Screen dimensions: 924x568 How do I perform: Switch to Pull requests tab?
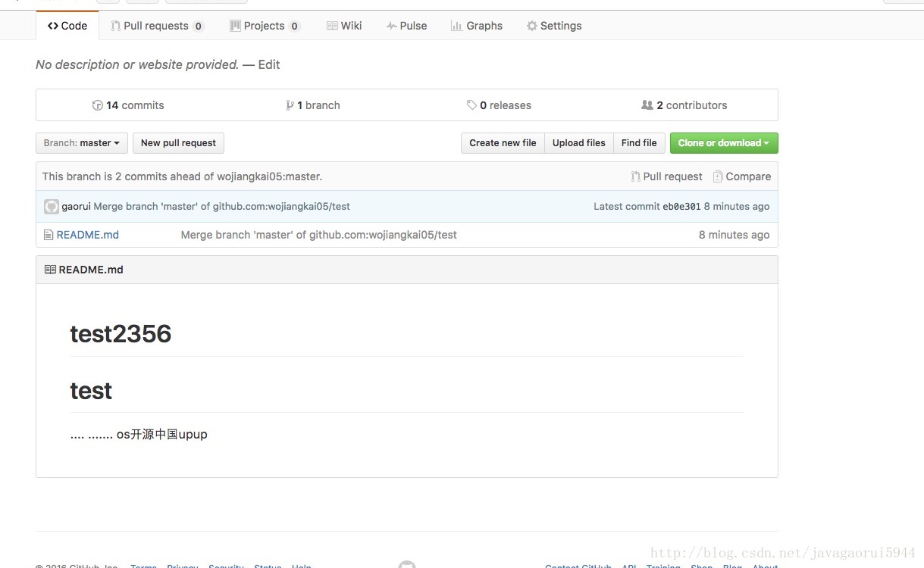157,26
